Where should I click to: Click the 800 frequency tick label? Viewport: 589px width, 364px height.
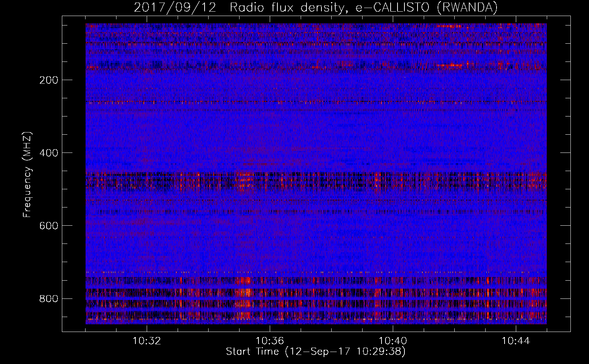click(x=49, y=299)
